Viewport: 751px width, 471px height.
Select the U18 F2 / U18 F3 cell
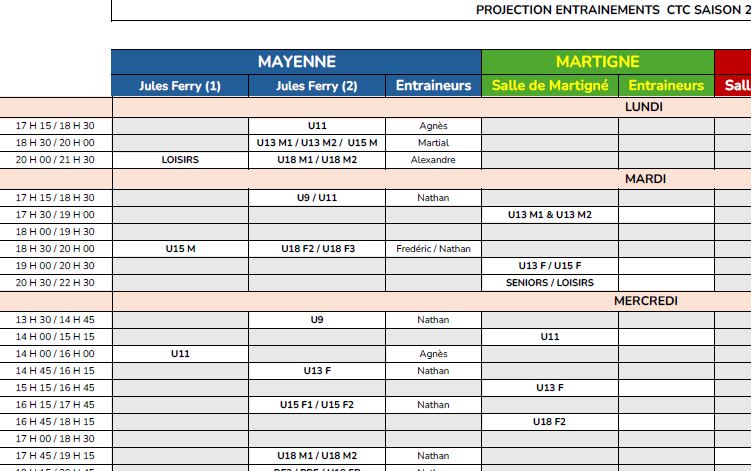coord(316,249)
